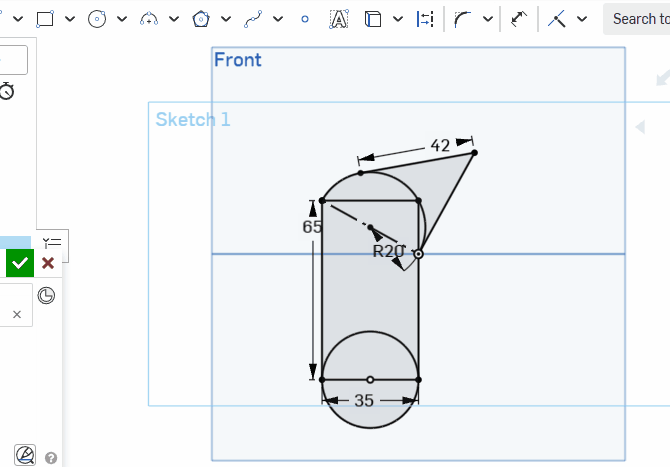The width and height of the screenshot is (670, 467).
Task: Open the rollback history clock icon
Action: coord(46,295)
